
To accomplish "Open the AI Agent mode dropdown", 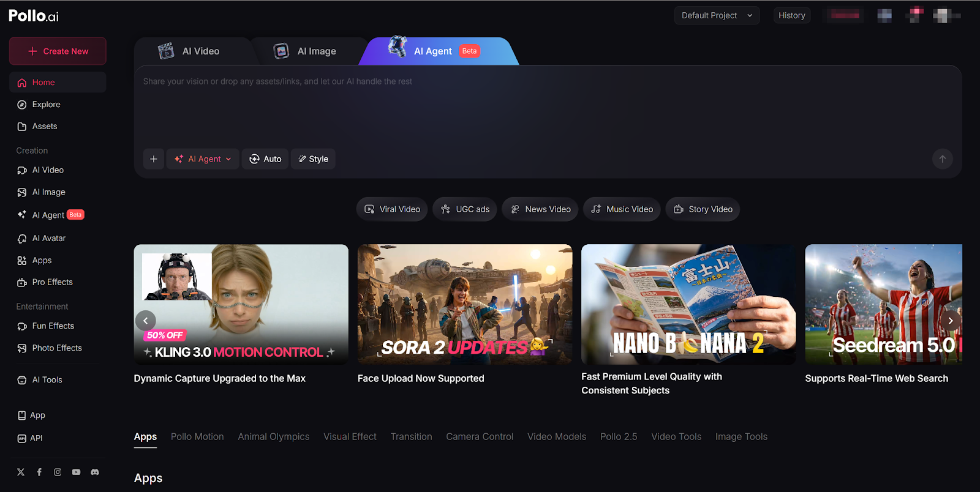I will (x=203, y=159).
